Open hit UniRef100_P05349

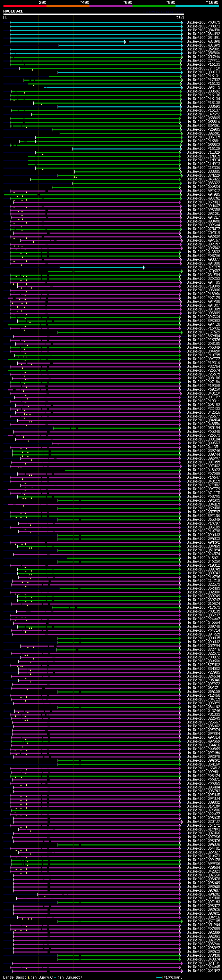point(203,347)
